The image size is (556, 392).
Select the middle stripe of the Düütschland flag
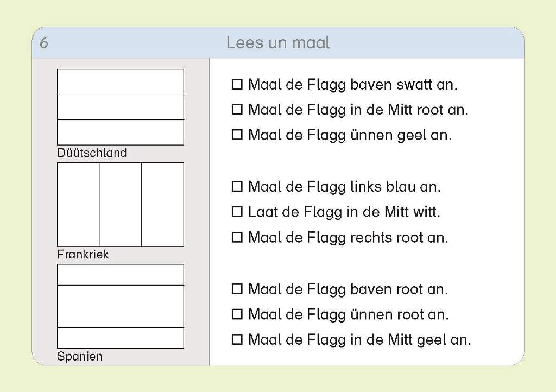click(x=120, y=107)
